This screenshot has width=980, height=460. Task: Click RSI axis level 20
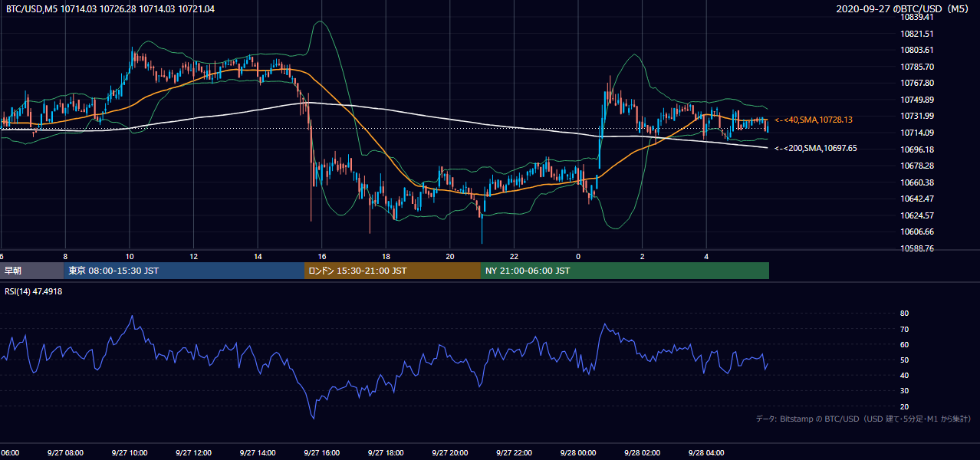[905, 406]
